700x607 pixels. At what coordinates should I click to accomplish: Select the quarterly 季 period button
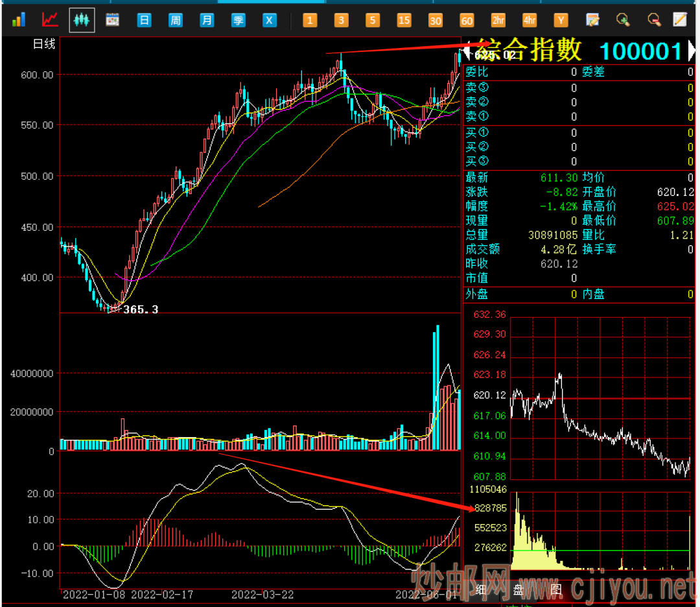tap(239, 20)
